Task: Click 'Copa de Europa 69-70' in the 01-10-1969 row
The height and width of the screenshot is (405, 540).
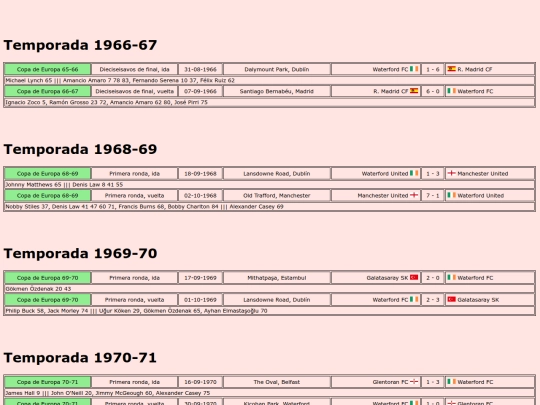Action: click(x=48, y=300)
